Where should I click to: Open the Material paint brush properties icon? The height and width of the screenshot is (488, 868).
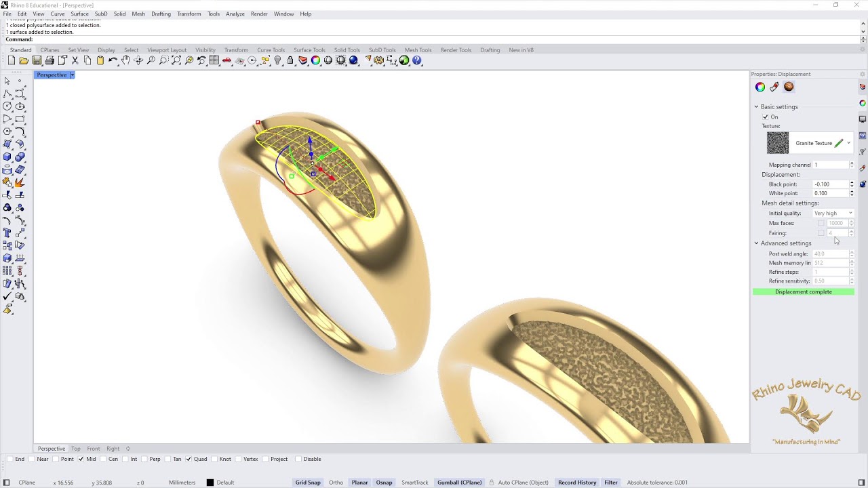774,87
